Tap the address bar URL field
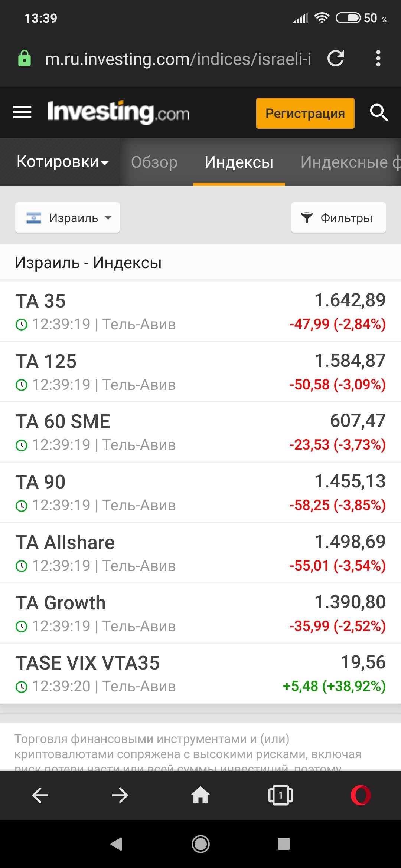401x868 pixels. pos(177,59)
